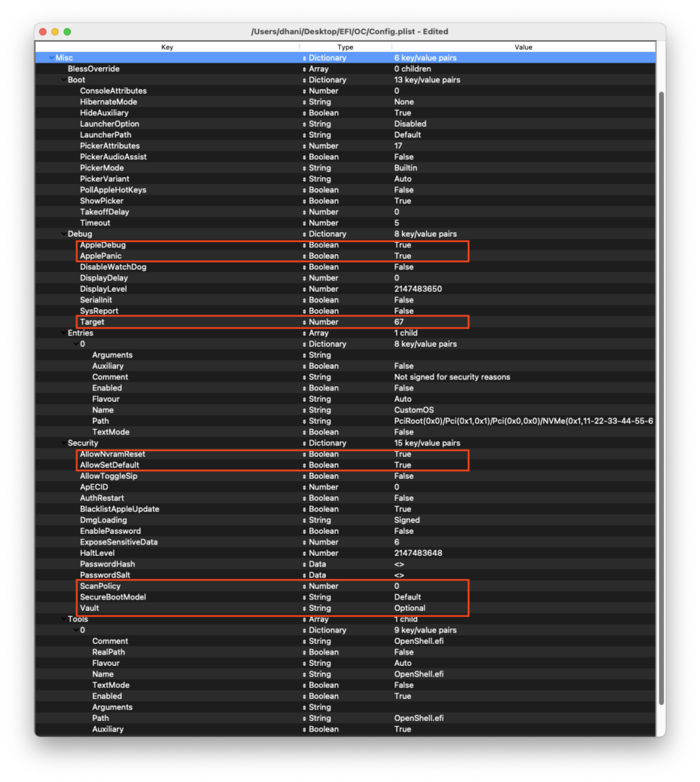Edit the DmgLoading value Signed
700x782 pixels.
pyautogui.click(x=407, y=519)
